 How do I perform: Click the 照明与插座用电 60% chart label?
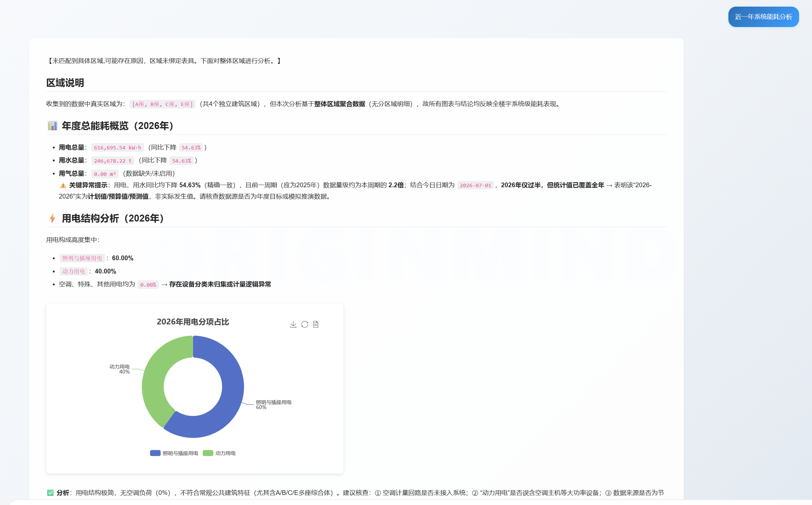click(273, 404)
